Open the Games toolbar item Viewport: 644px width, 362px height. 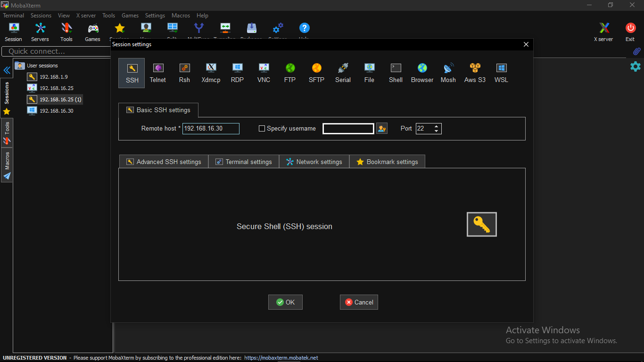click(92, 32)
